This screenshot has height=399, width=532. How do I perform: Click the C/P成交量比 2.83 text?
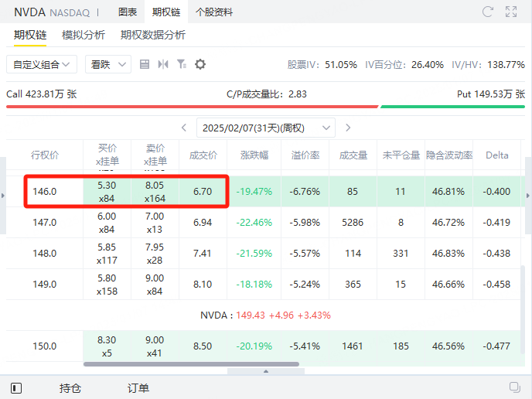click(267, 94)
